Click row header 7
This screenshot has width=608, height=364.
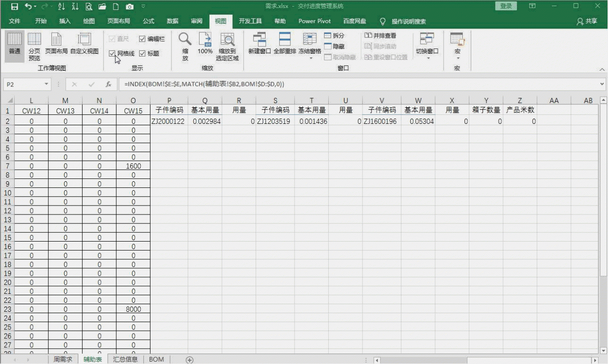7,166
